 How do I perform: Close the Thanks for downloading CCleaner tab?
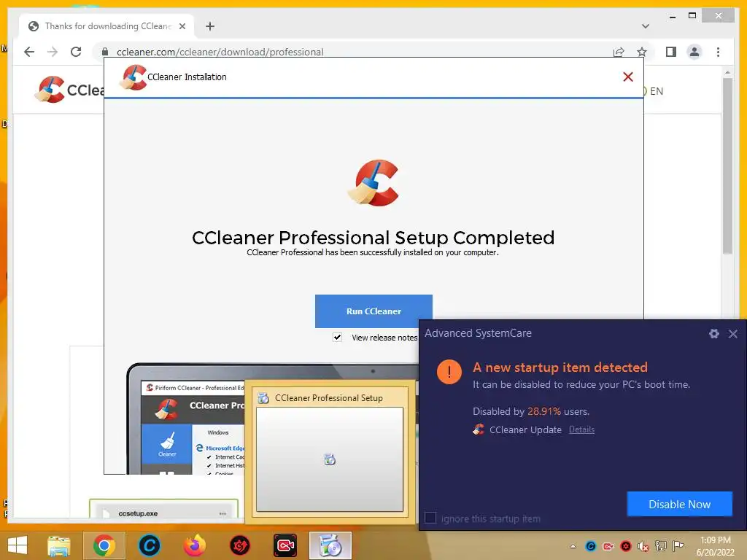[x=182, y=26]
